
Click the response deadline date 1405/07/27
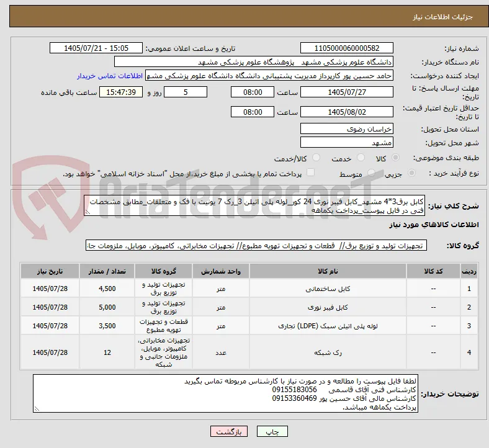(x=347, y=92)
